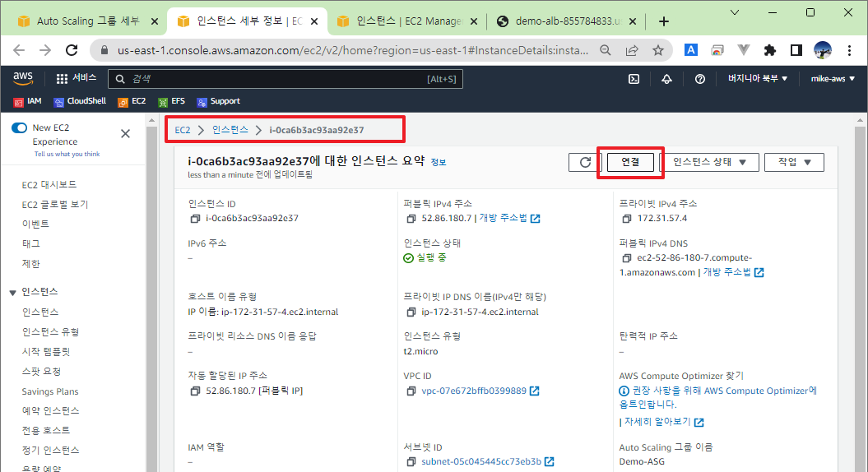Click Tell us what you think link
The image size is (868, 472).
(67, 155)
